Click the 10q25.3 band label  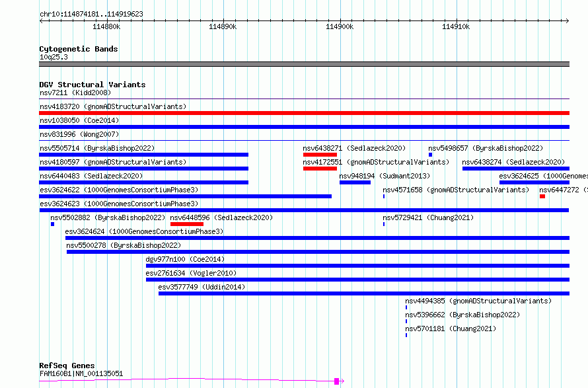point(54,57)
